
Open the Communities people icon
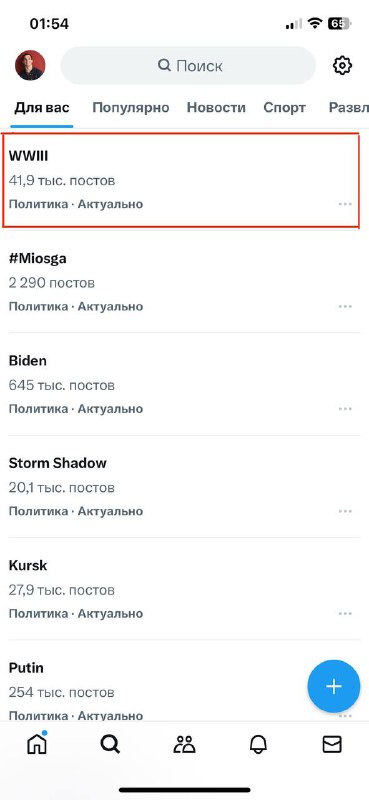pyautogui.click(x=184, y=745)
